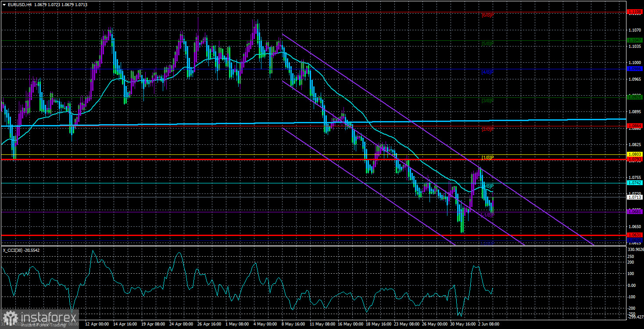
Task: Click the red 1.1108 price tag
Action: pyautogui.click(x=635, y=12)
